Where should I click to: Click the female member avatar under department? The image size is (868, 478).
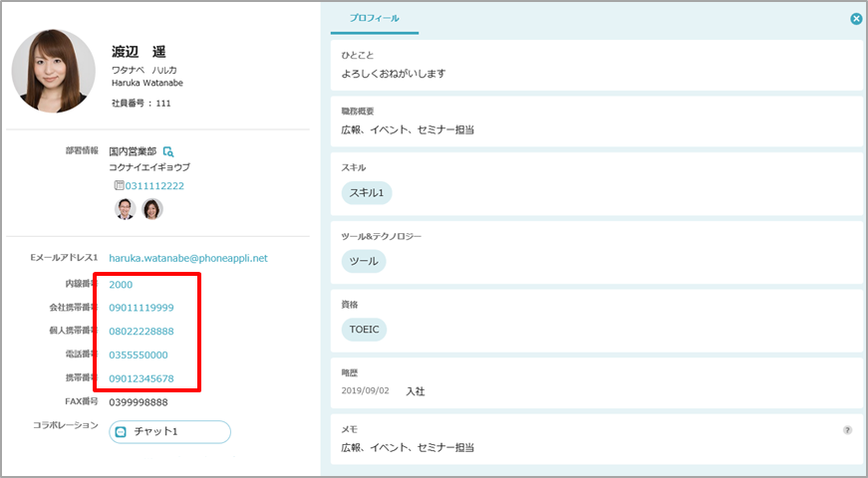click(151, 209)
